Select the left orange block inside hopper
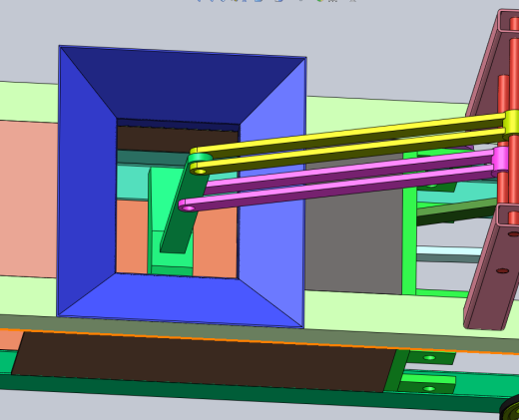This screenshot has width=519, height=420. coord(132,236)
